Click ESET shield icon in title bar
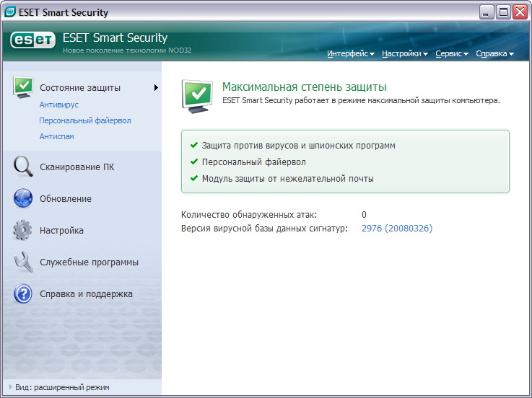The height and width of the screenshot is (398, 532). [x=9, y=12]
